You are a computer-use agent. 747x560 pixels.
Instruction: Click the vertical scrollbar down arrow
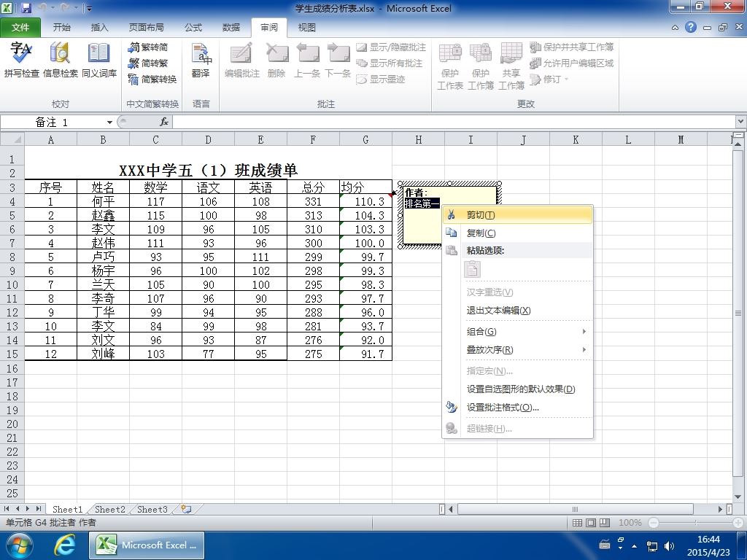point(738,497)
